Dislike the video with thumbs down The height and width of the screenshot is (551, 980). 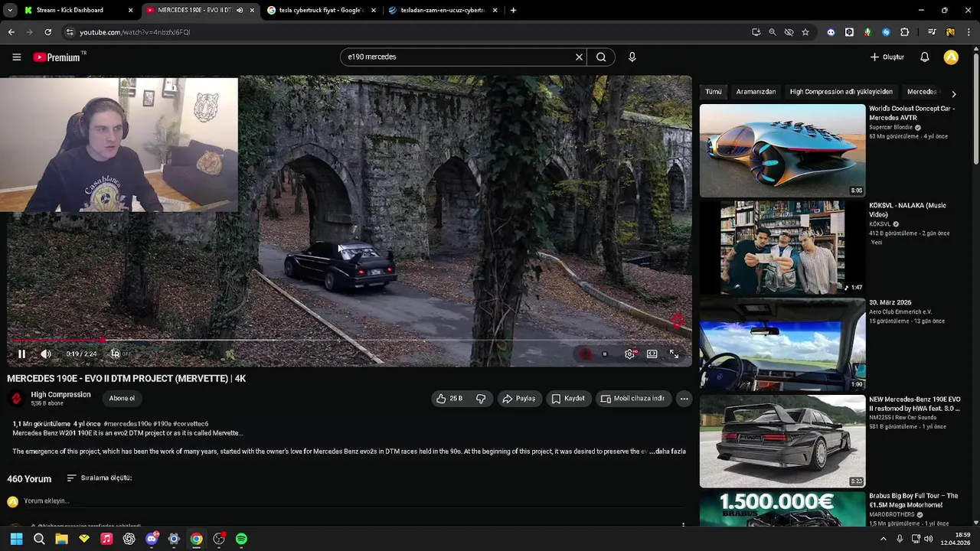click(x=481, y=399)
